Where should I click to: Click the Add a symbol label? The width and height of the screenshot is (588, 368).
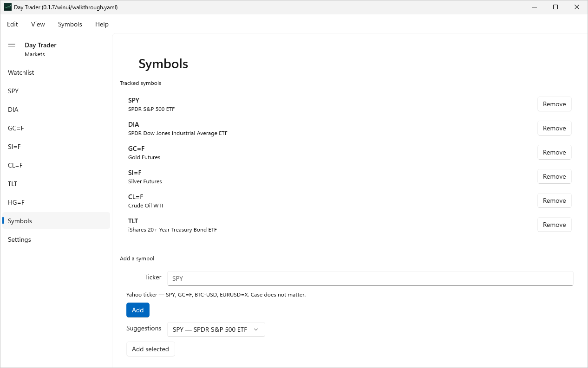pos(137,258)
